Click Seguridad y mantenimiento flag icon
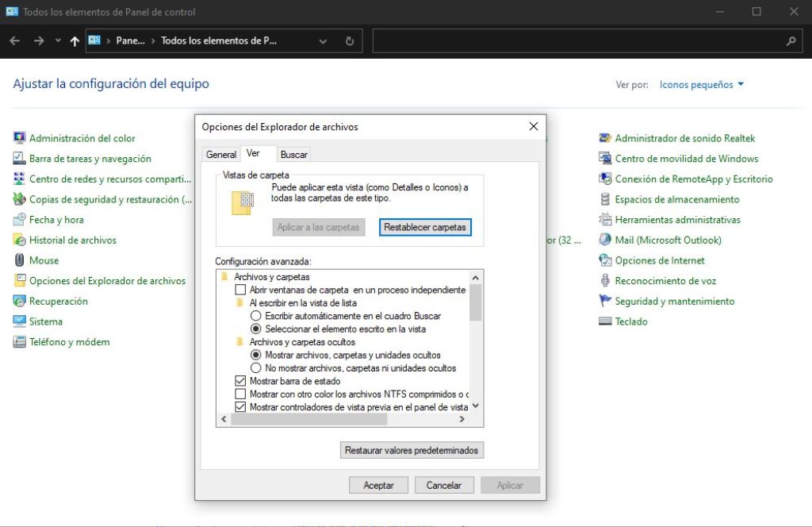The width and height of the screenshot is (812, 527). 605,301
